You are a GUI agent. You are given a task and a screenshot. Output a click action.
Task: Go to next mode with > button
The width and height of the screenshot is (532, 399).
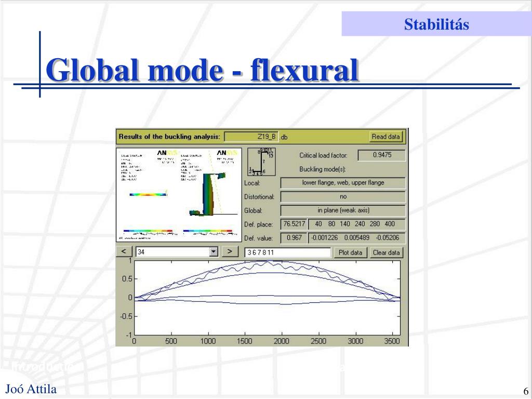[230, 251]
